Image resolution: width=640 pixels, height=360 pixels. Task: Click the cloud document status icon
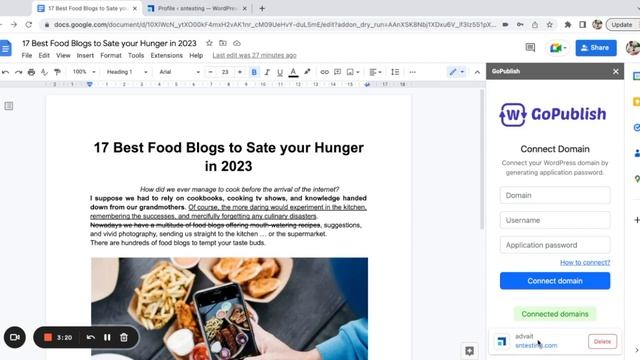[x=237, y=43]
